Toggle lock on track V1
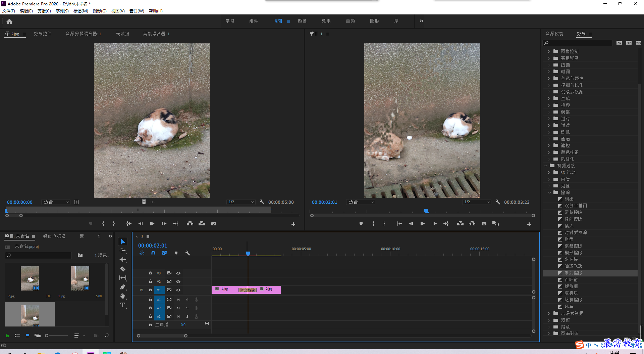The height and width of the screenshot is (354, 644). point(151,290)
